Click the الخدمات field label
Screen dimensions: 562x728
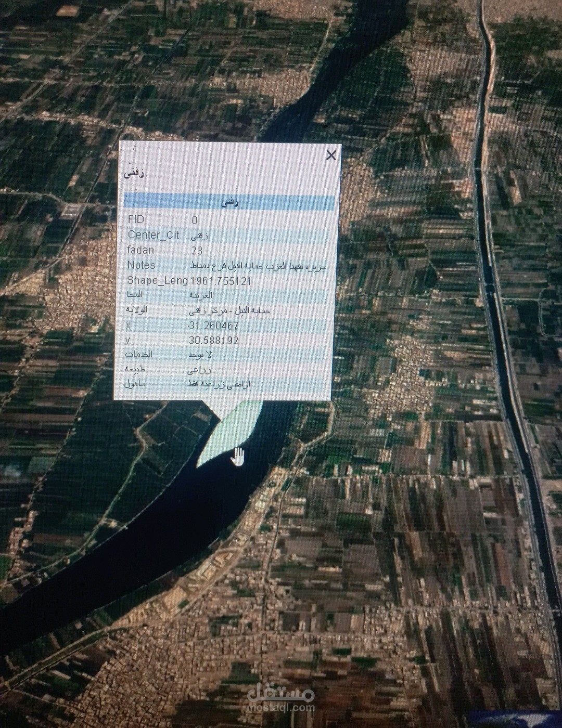[x=138, y=354]
